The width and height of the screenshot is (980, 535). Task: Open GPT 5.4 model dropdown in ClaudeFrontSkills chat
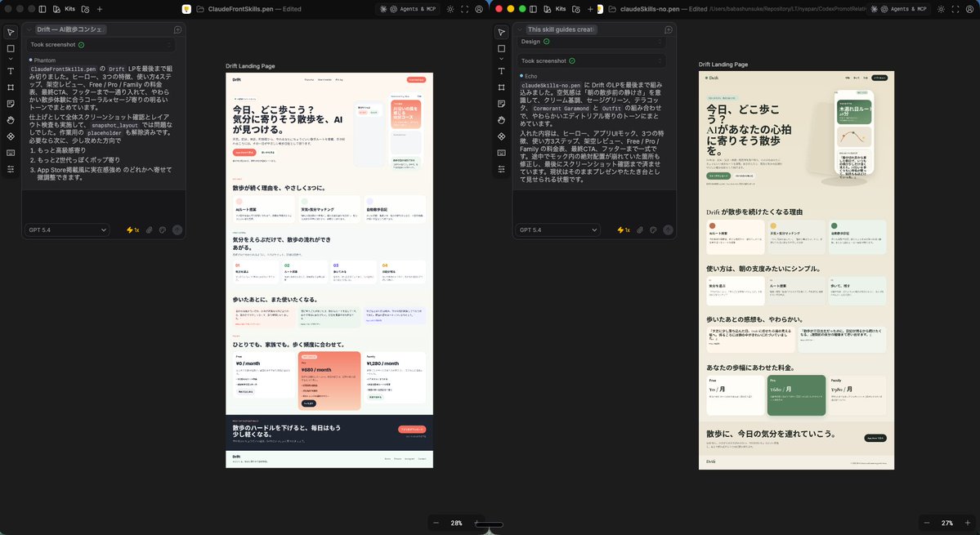tap(67, 230)
